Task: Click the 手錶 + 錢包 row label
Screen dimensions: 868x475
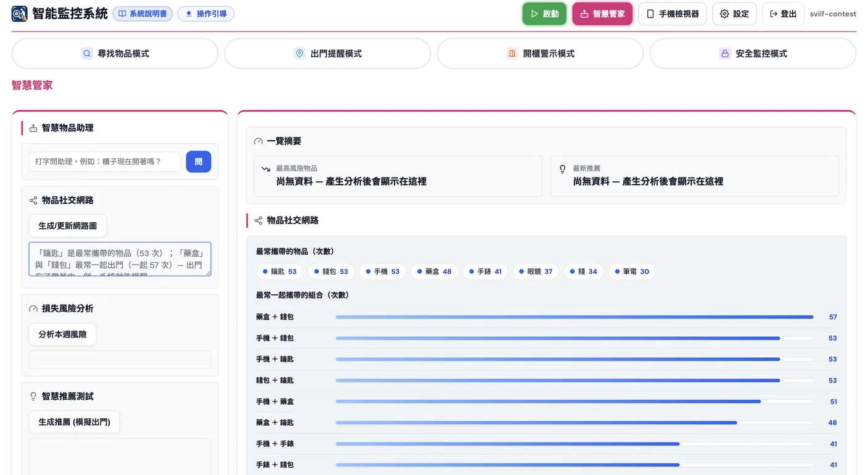Action: (275, 465)
